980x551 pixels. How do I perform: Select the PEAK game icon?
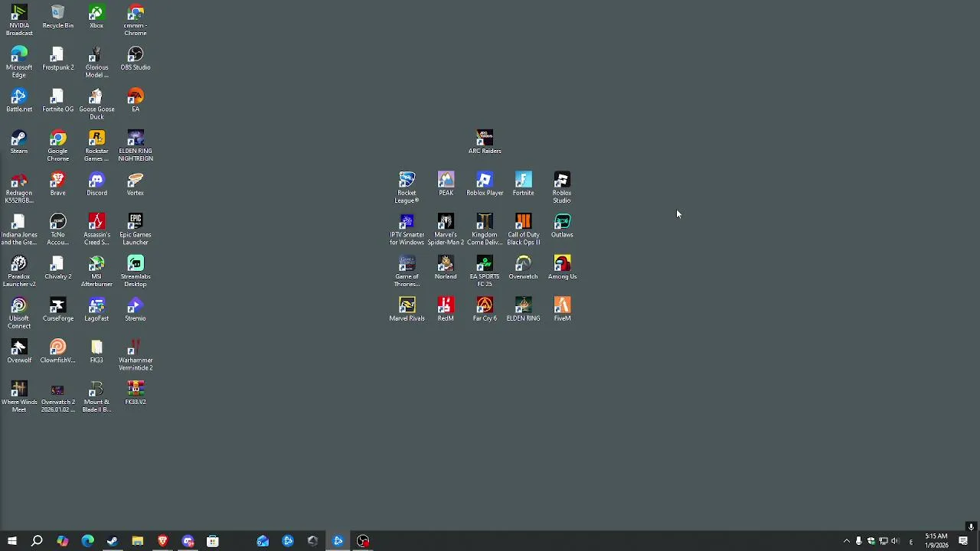pos(446,184)
